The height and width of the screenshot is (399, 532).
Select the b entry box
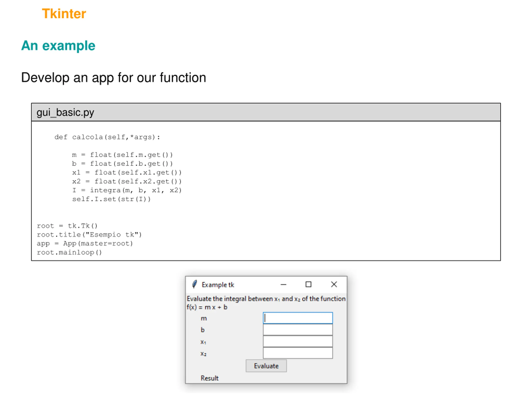pyautogui.click(x=298, y=330)
